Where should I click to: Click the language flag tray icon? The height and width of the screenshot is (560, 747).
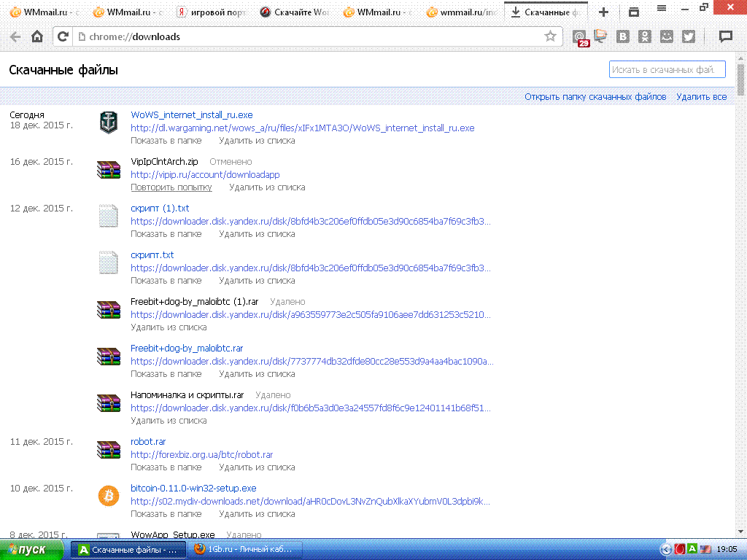(705, 550)
